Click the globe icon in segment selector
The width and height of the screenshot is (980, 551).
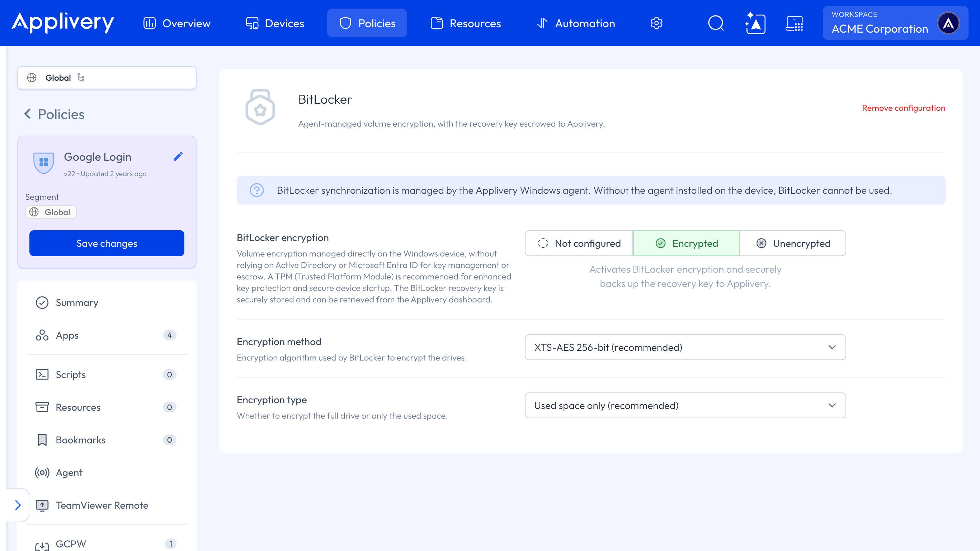coord(32,77)
